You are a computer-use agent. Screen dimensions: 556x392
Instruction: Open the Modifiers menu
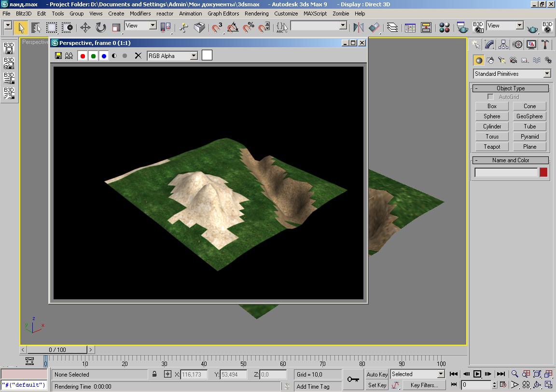click(x=140, y=14)
